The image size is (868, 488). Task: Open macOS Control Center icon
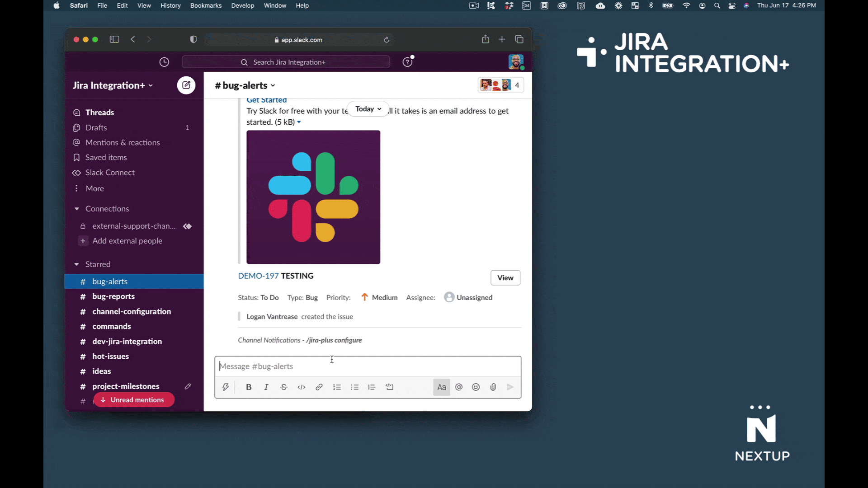pyautogui.click(x=732, y=5)
